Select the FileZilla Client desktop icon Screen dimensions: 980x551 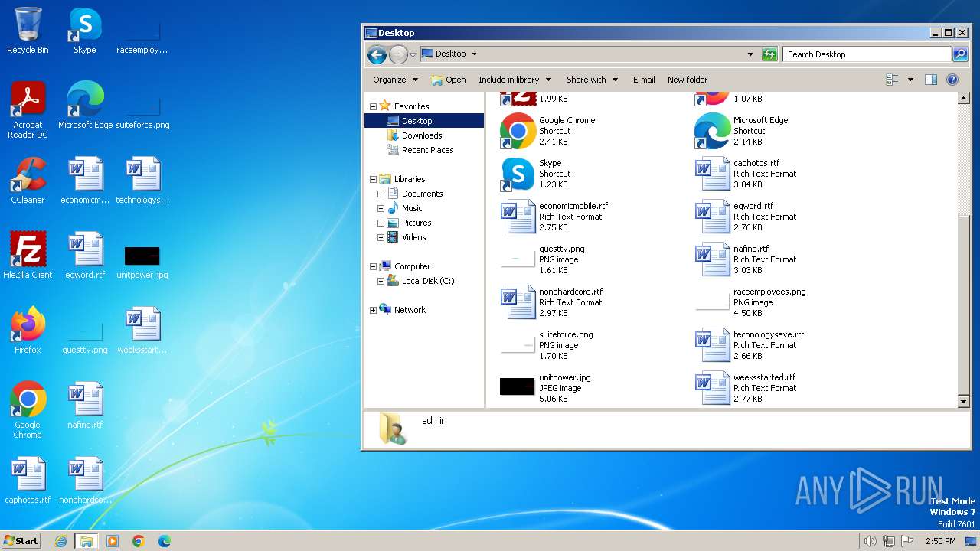[x=28, y=256]
